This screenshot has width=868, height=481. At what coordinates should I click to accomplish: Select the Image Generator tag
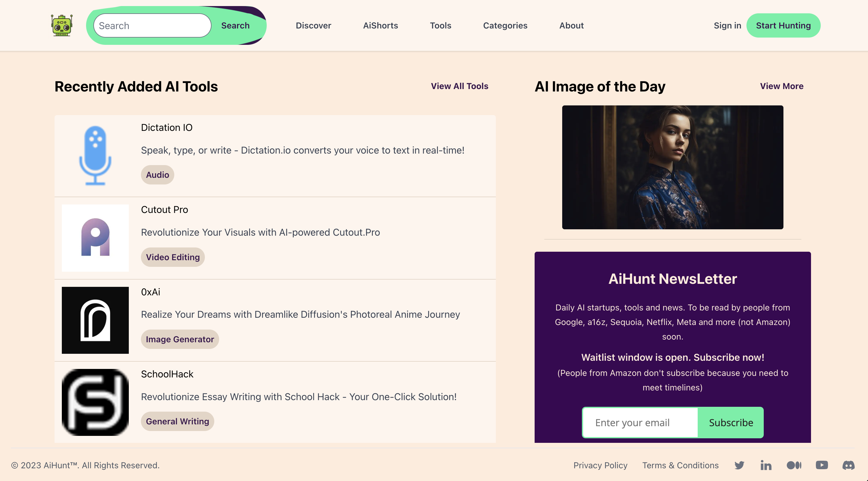tap(180, 339)
